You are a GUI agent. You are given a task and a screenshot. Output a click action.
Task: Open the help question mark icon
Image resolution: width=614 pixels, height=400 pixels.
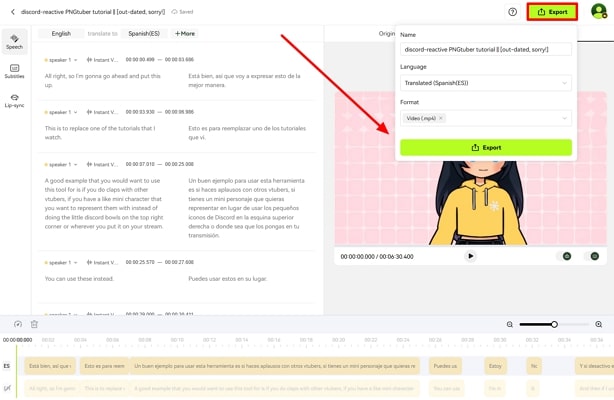click(x=513, y=12)
